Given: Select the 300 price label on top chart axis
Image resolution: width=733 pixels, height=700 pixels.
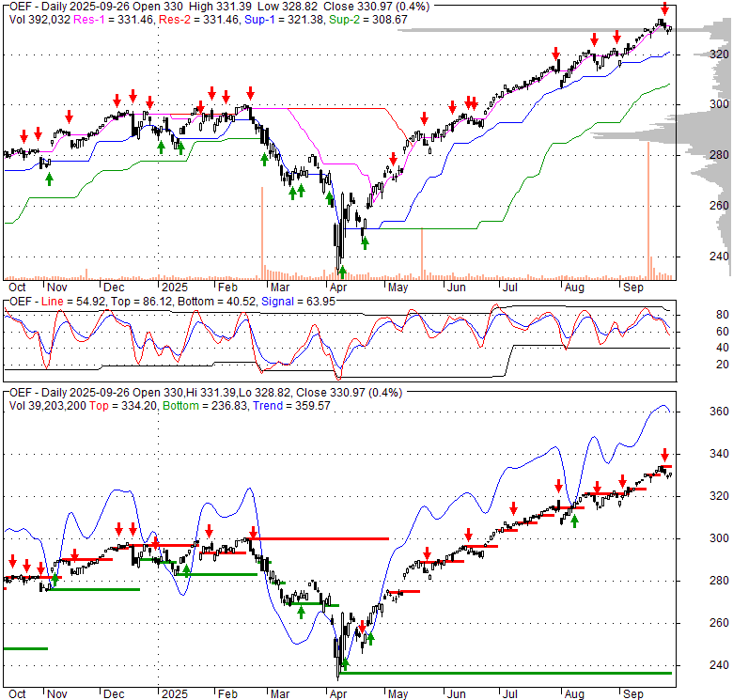Looking at the screenshot, I should 719,104.
